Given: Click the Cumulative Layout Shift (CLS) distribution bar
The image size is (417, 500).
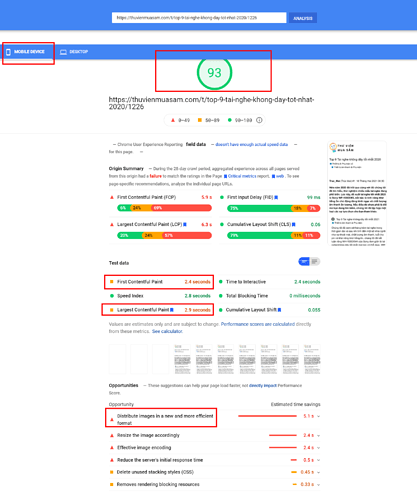Looking at the screenshot, I should click(274, 235).
